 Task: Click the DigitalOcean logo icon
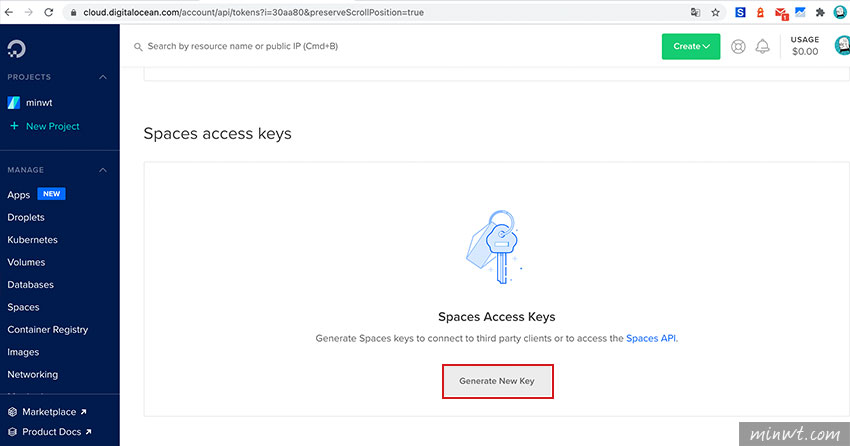pyautogui.click(x=16, y=49)
